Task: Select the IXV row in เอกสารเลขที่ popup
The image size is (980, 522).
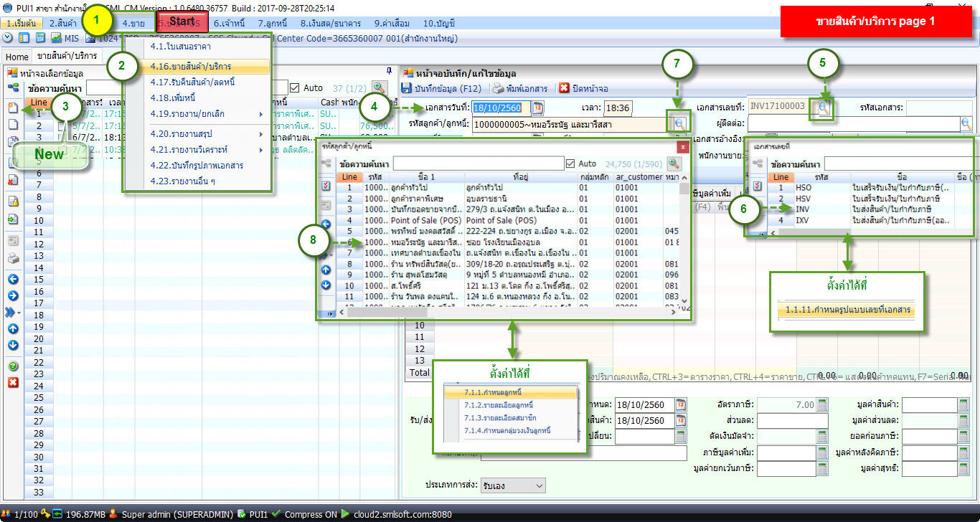Action: coord(872,219)
